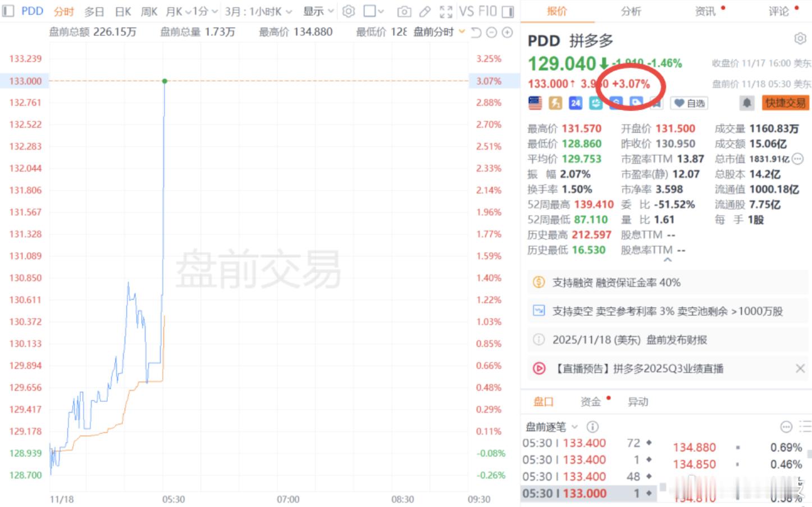Switch to the 日K chart tab
This screenshot has height=507, width=812.
(x=123, y=11)
